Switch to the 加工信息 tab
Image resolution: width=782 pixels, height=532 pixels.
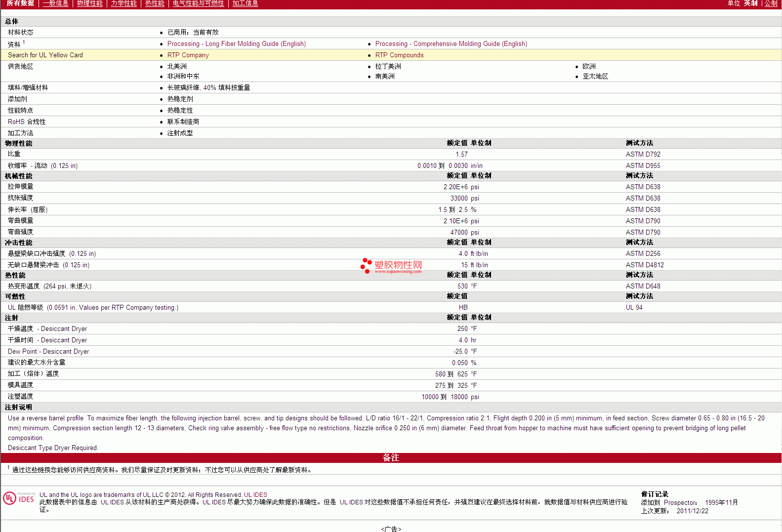246,3
